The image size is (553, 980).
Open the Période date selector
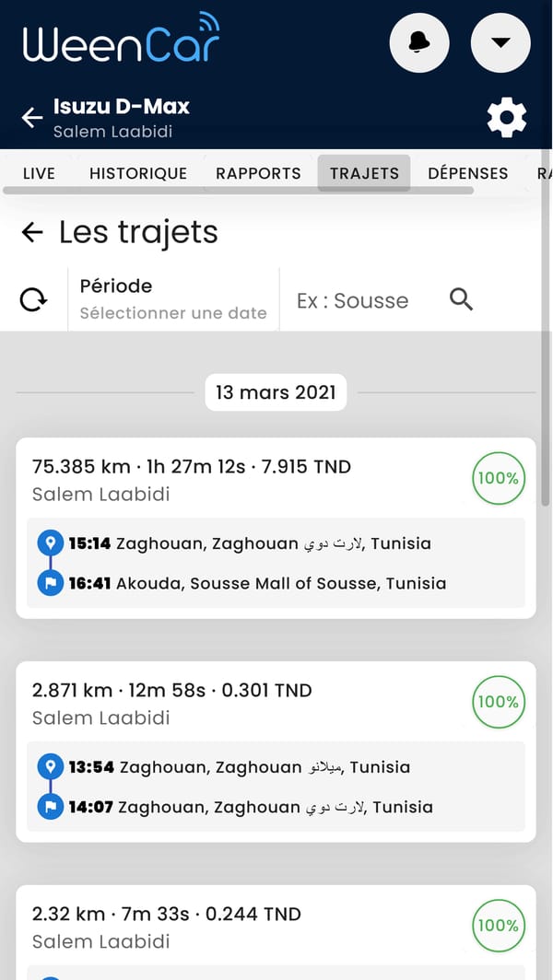(173, 299)
